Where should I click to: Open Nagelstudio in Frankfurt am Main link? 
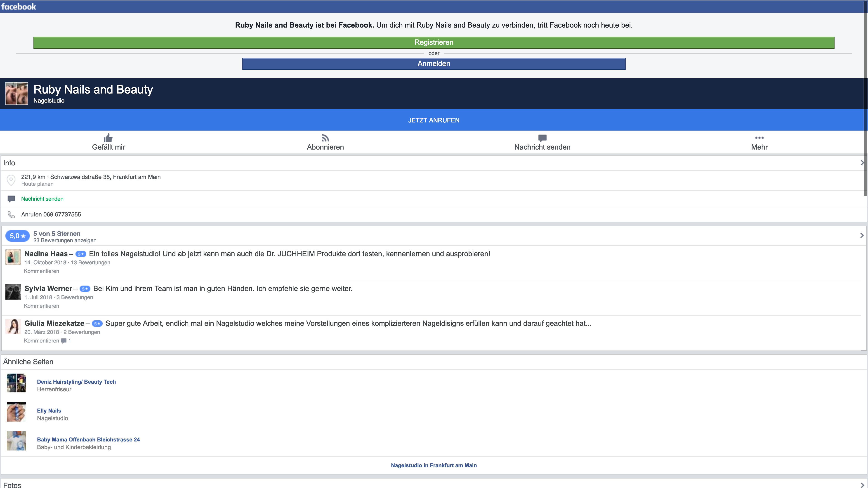pos(434,465)
